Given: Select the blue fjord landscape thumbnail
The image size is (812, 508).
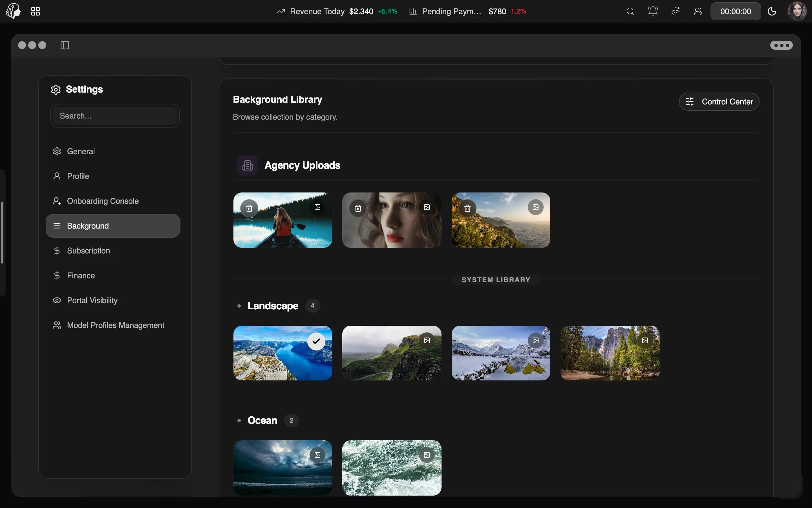Looking at the screenshot, I should coord(283,353).
